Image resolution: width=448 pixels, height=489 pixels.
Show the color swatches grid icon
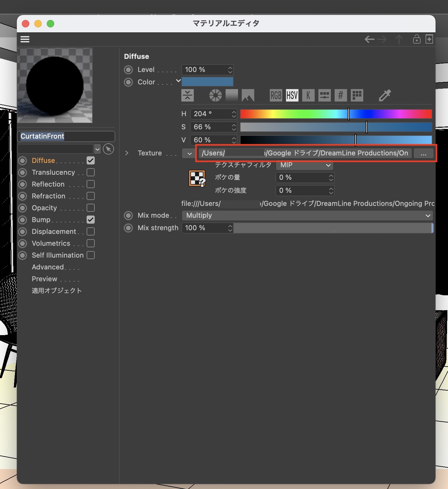[x=357, y=95]
